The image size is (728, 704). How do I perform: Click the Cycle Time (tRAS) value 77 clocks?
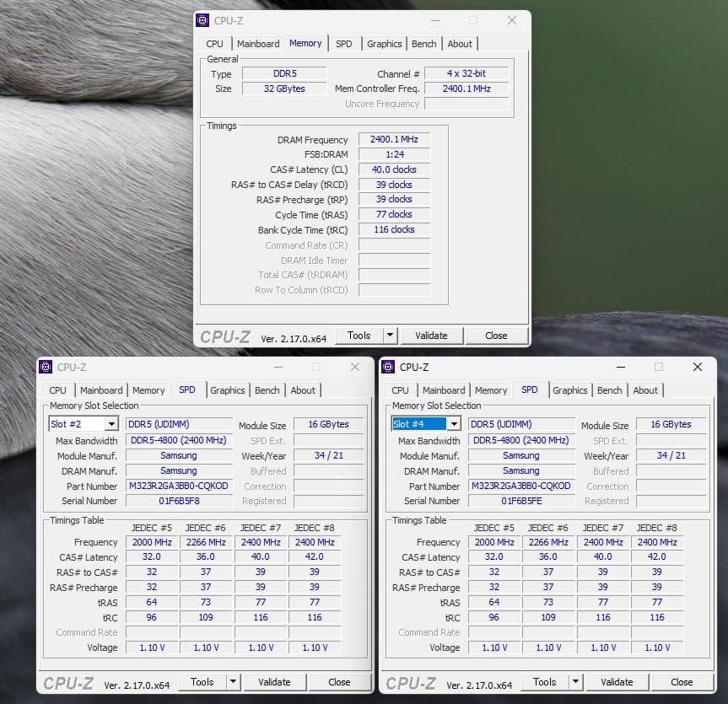tap(394, 214)
